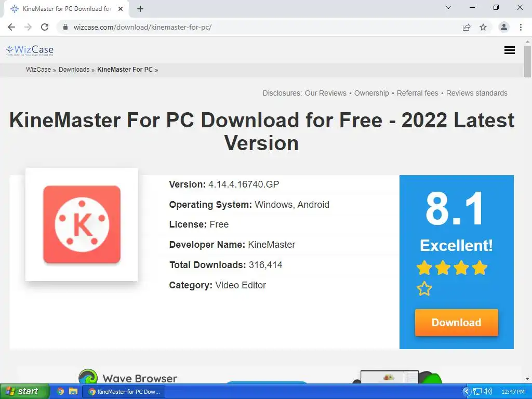Click the padlock site info icon
Image resolution: width=532 pixels, height=399 pixels.
tap(65, 27)
